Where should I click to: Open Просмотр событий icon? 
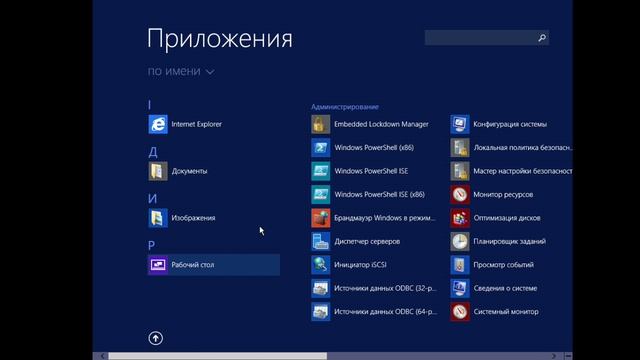pos(460,265)
